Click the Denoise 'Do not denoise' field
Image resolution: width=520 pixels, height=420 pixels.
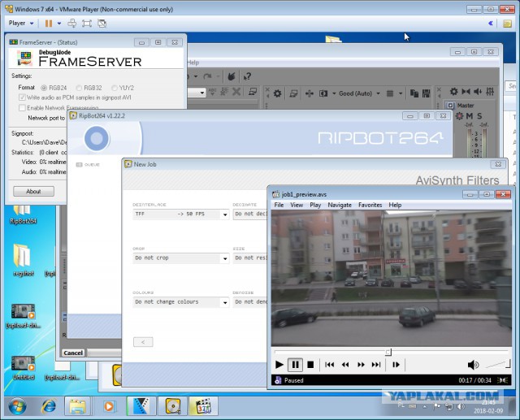(x=250, y=302)
